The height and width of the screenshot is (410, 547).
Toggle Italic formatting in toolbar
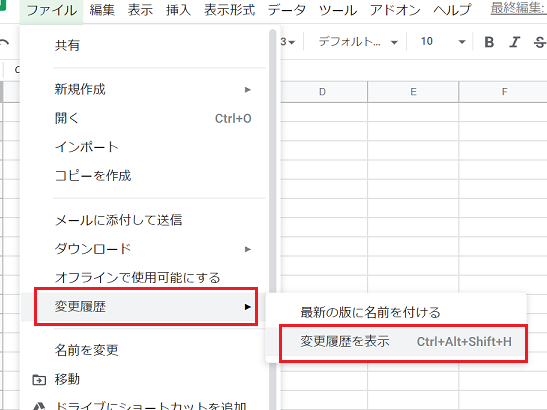click(x=514, y=42)
